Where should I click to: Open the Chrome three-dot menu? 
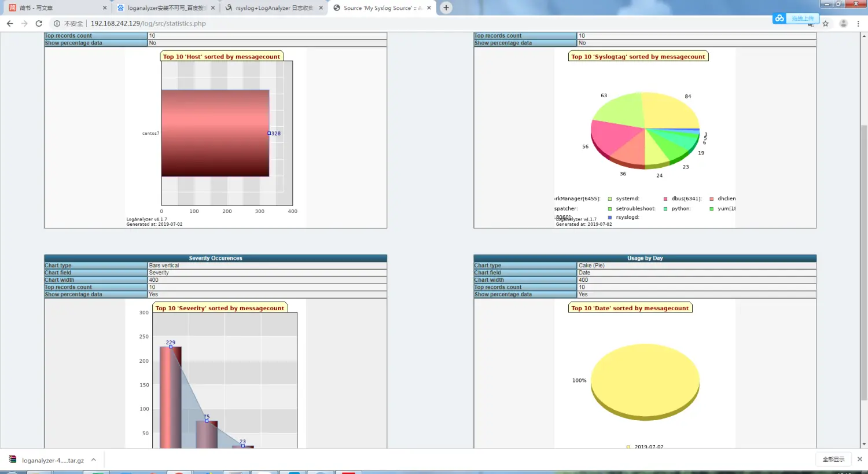pos(859,24)
